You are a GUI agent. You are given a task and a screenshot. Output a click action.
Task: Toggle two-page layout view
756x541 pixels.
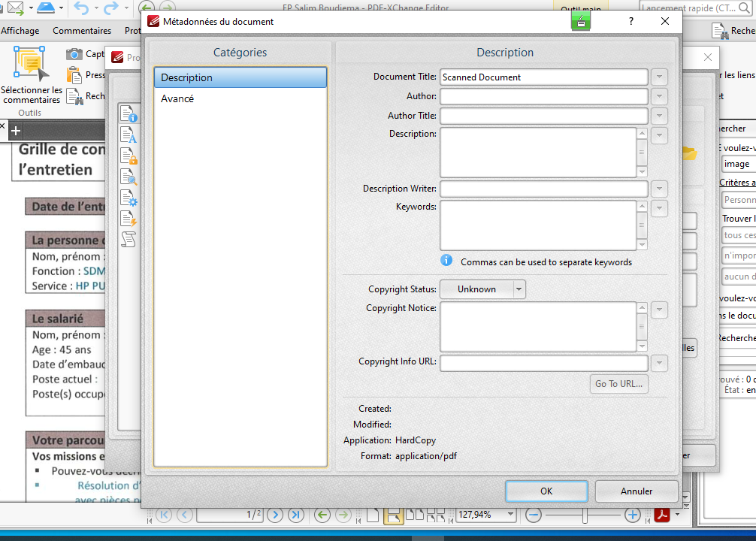414,515
